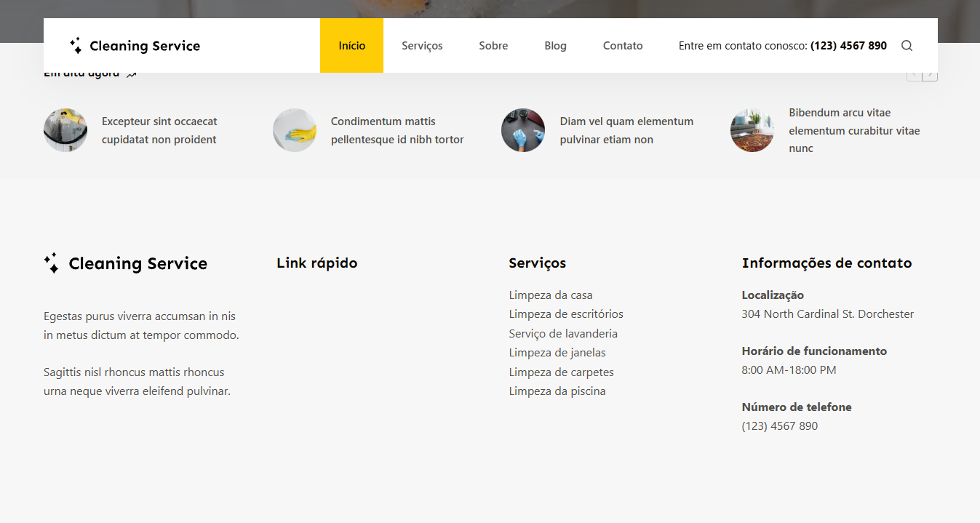The width and height of the screenshot is (980, 523).
Task: Click the sparkle logo icon in header
Action: point(76,46)
